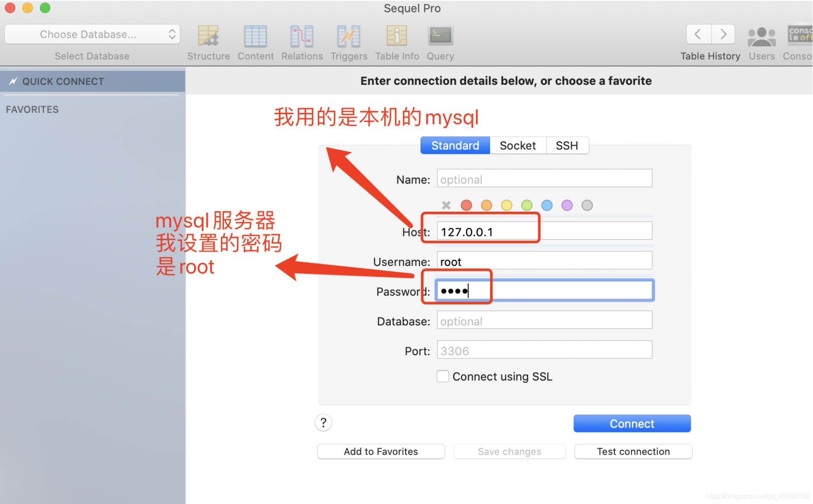Pick the blue favorite color

tap(547, 205)
